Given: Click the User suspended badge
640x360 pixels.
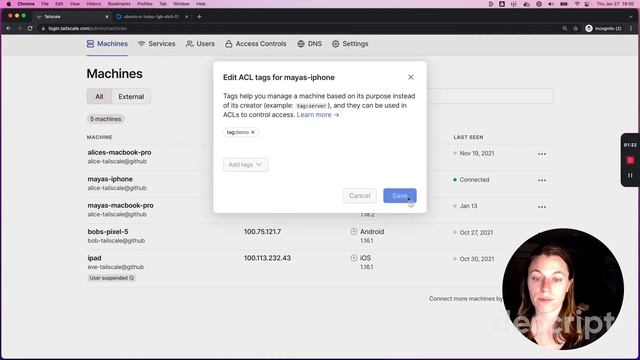Looking at the screenshot, I should point(111,278).
